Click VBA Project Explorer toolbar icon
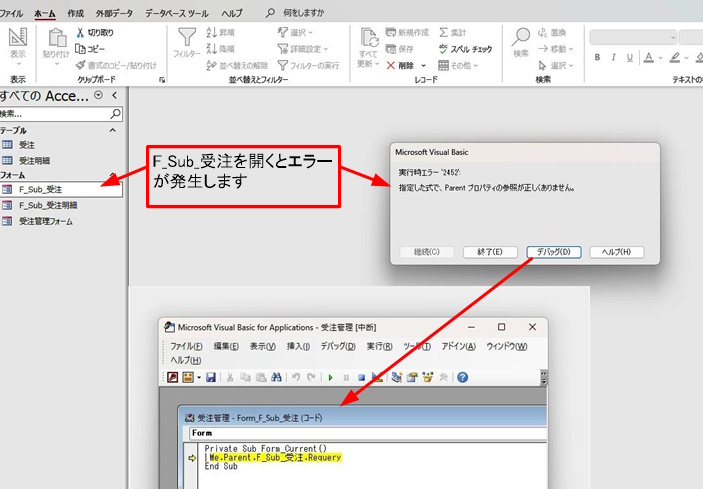Image resolution: width=703 pixels, height=489 pixels. [x=396, y=377]
